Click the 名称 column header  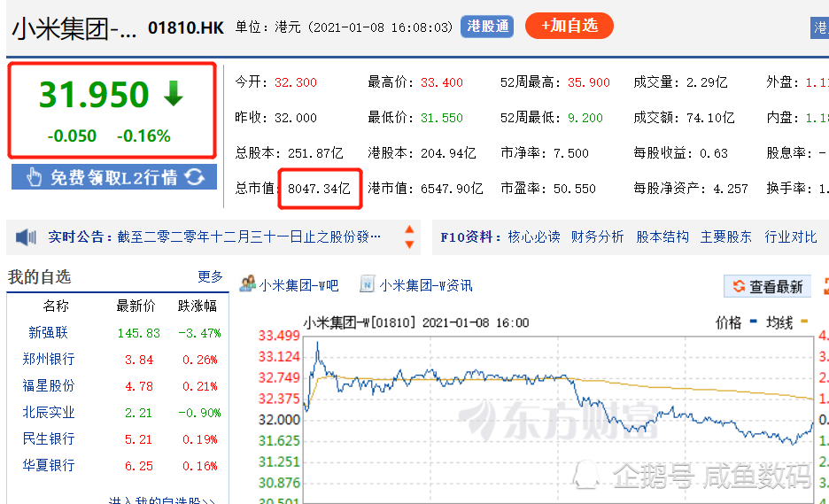point(56,306)
